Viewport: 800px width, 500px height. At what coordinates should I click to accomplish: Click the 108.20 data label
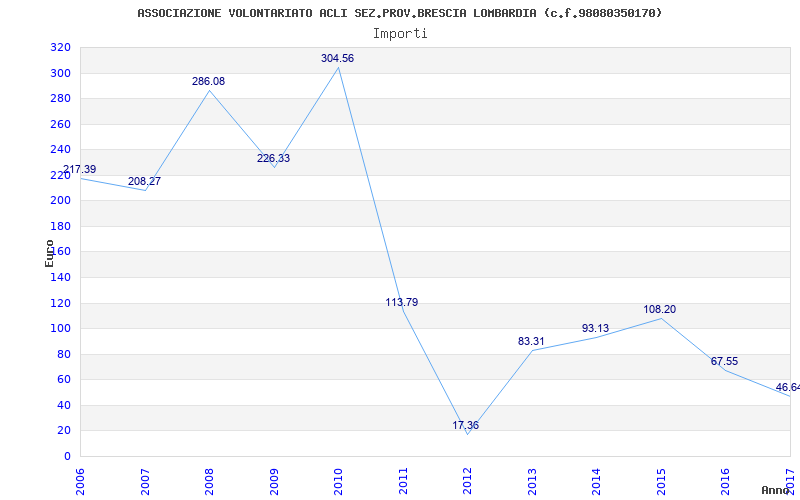[660, 310]
